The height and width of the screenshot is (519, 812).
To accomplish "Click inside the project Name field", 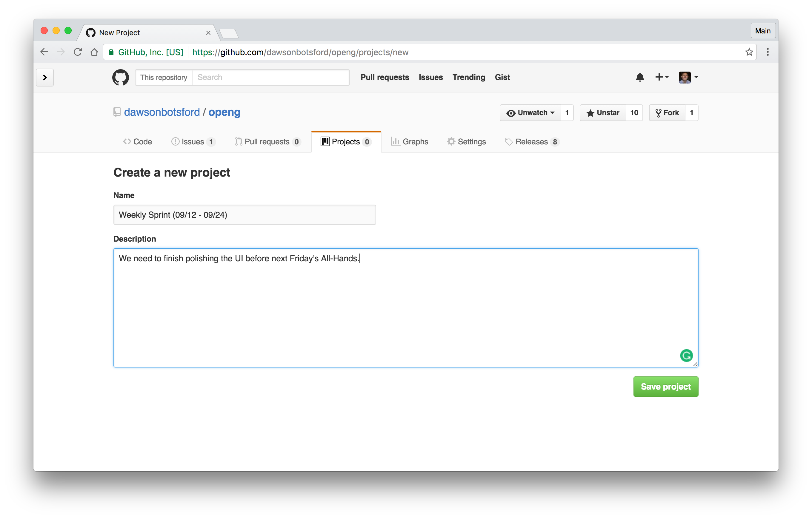I will (244, 215).
